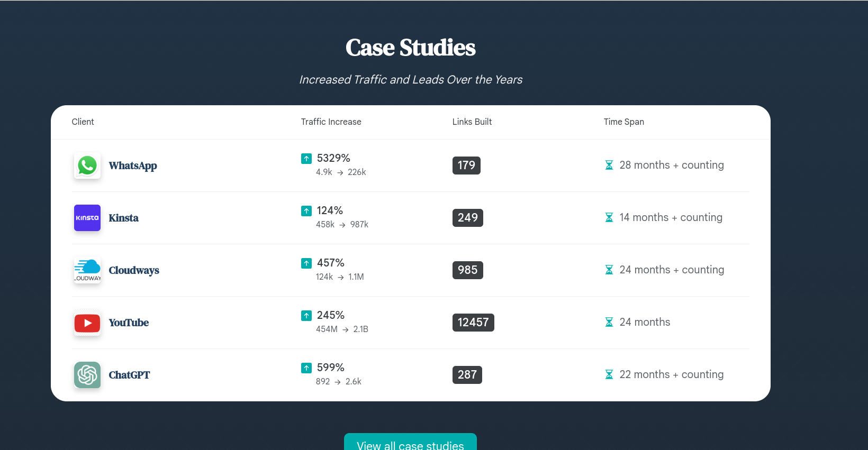Screen dimensions: 868x450
Task: Open the YouTube client name link
Action: pyautogui.click(x=129, y=323)
